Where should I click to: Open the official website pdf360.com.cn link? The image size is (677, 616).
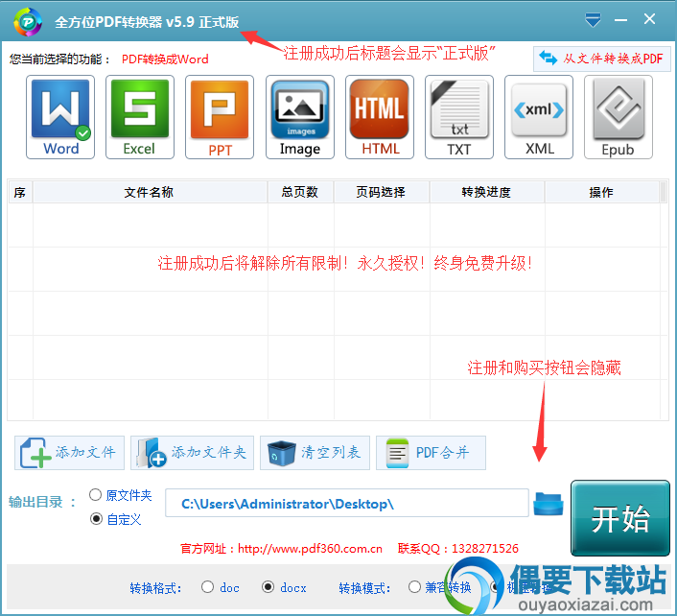click(x=310, y=549)
